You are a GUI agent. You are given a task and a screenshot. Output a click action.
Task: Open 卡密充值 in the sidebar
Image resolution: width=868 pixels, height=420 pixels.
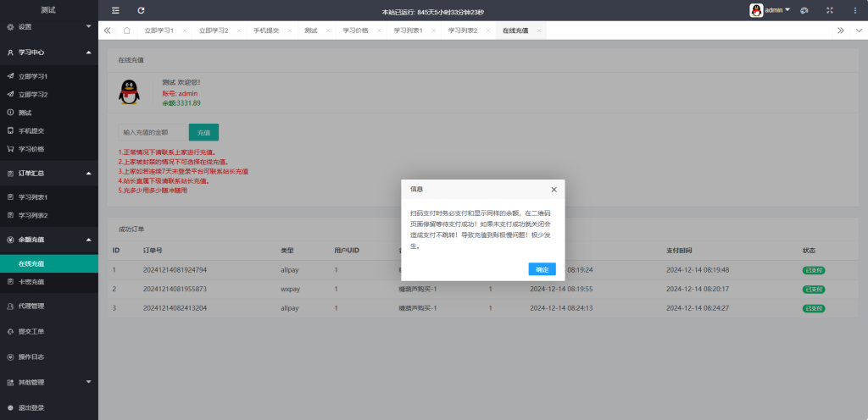(x=31, y=282)
